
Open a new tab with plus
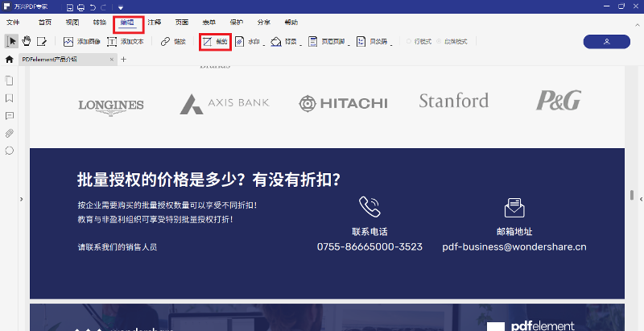[124, 59]
